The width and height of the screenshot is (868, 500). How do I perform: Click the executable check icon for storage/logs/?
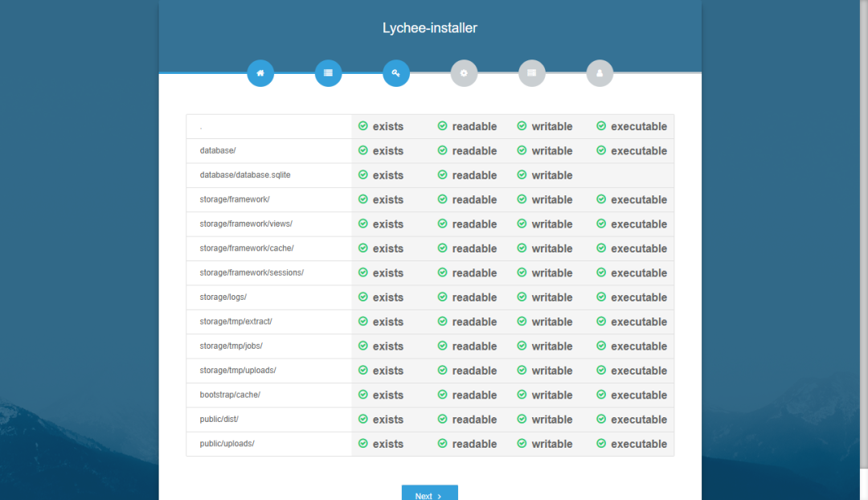point(601,297)
